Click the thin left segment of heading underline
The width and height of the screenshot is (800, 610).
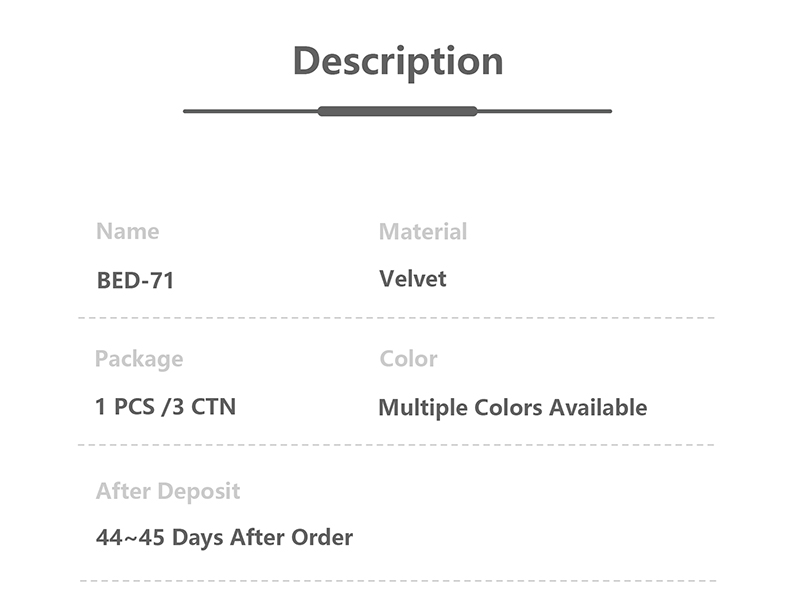[250, 111]
